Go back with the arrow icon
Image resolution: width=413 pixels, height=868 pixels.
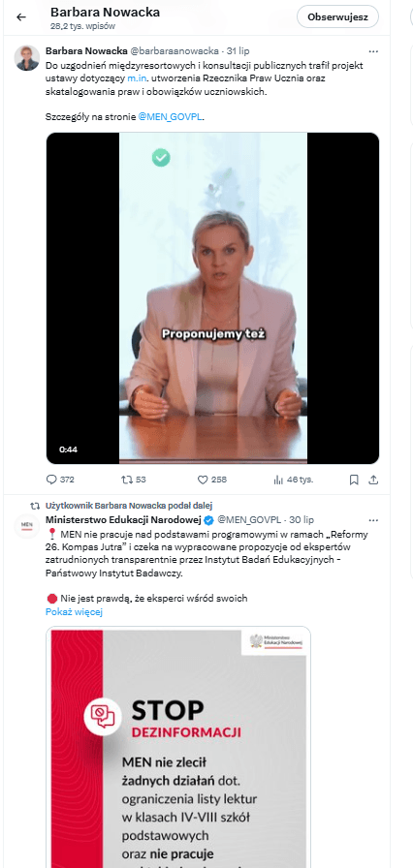21,16
